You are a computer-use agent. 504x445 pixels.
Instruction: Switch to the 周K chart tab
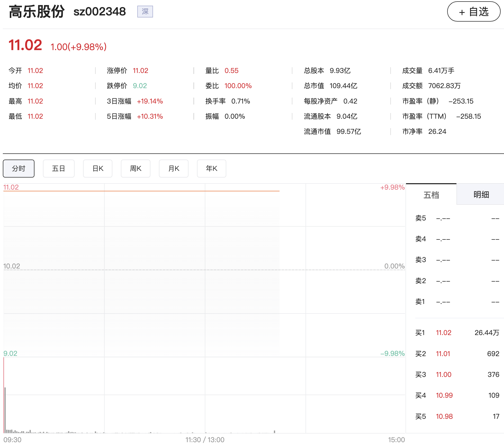pyautogui.click(x=136, y=169)
